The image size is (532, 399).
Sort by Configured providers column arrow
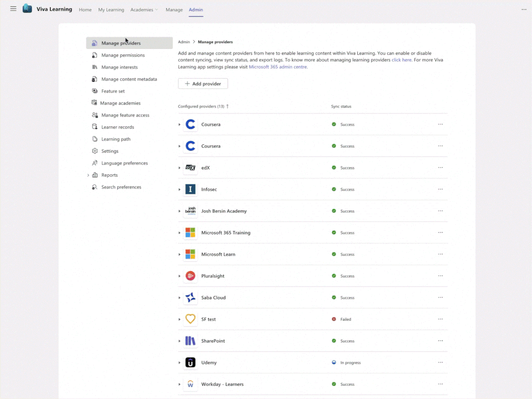click(x=227, y=106)
